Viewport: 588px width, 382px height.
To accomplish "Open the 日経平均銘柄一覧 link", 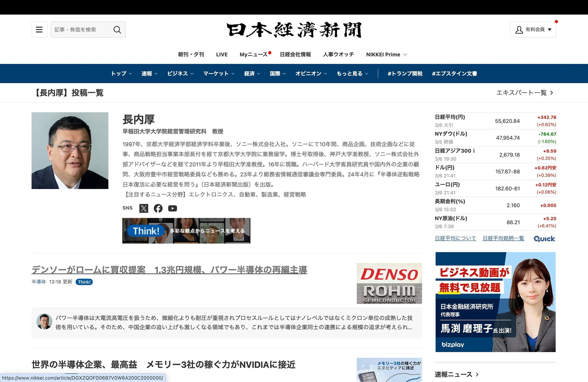I will 503,238.
